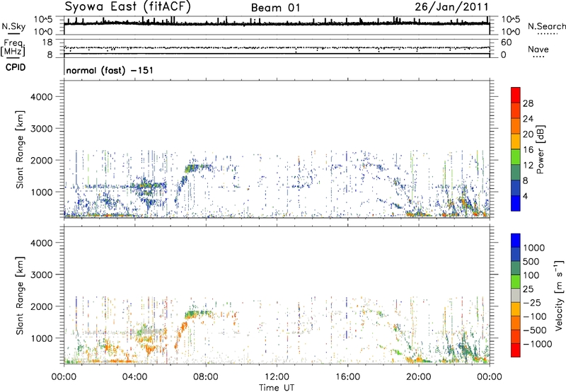Click the '12:00' time axis tick label

(277, 377)
